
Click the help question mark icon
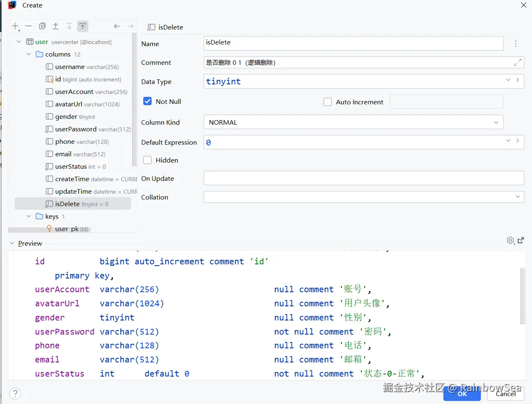pos(15,394)
